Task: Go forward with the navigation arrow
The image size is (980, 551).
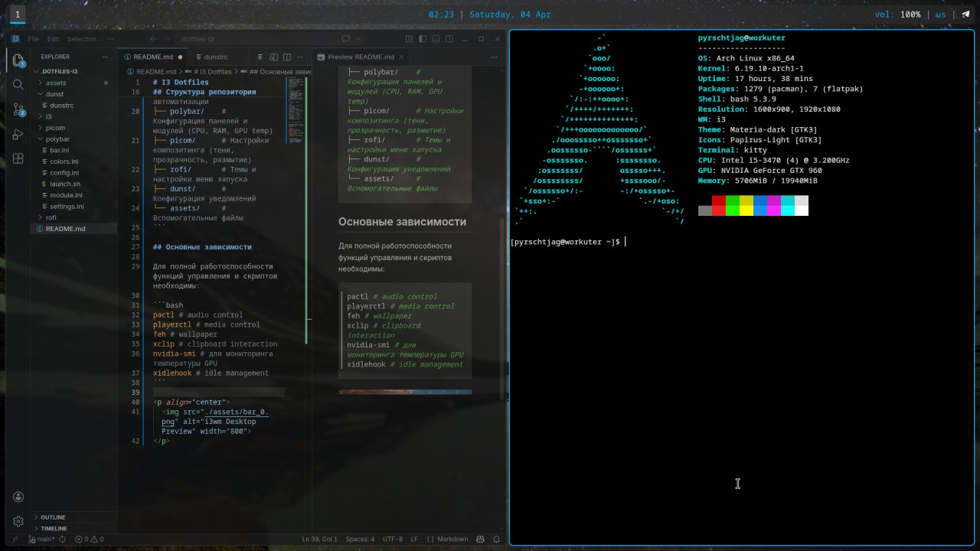Action: 167,39
